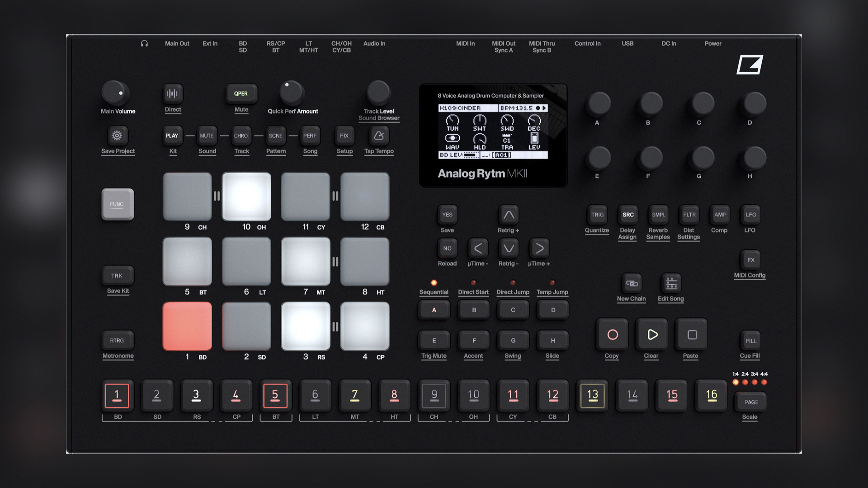Screen dimensions: 868x488
Task: Toggle sequencer step 9 CH
Action: pyautogui.click(x=434, y=395)
